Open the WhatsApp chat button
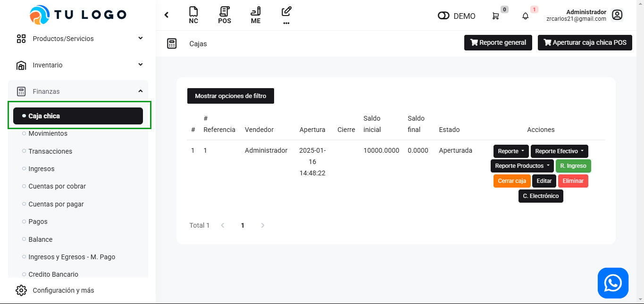This screenshot has height=304, width=644. click(613, 283)
